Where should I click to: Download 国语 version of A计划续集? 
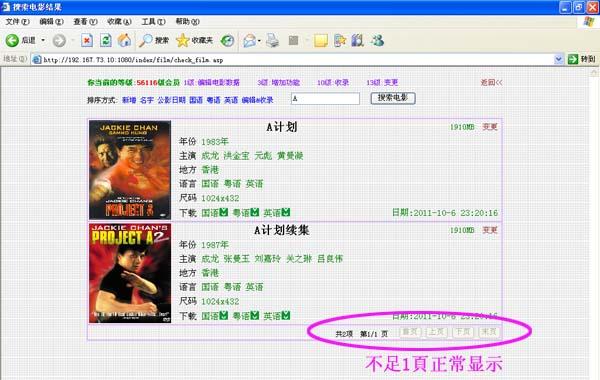(214, 316)
